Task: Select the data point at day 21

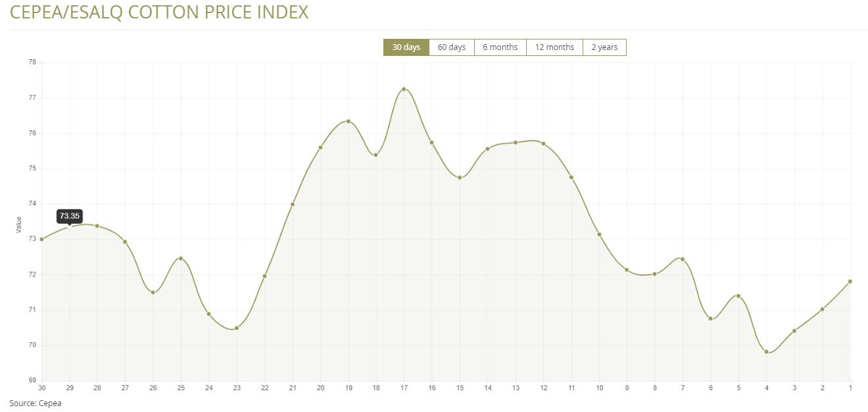Action: pyautogui.click(x=293, y=204)
